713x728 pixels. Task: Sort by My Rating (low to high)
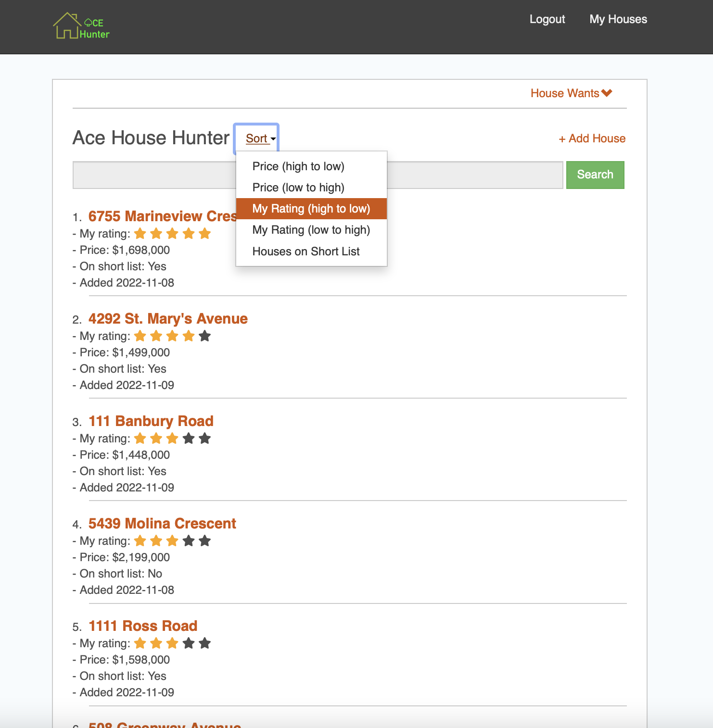tap(311, 230)
